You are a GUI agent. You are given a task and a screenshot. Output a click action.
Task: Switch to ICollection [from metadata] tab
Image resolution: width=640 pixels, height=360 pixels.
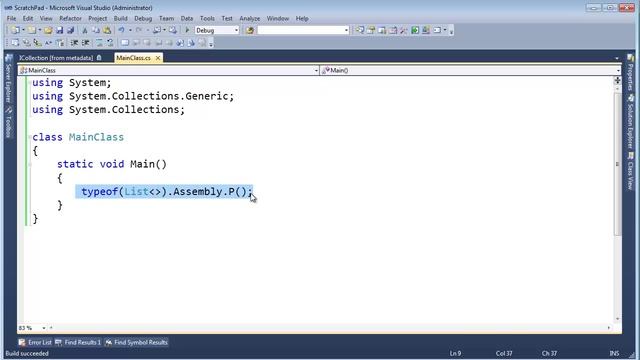point(60,58)
